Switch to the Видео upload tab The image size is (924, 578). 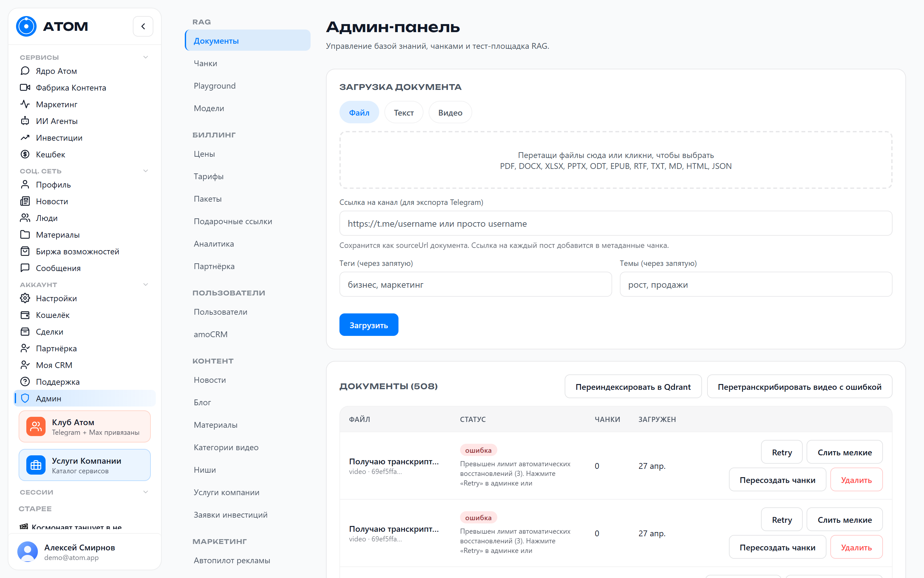point(450,112)
